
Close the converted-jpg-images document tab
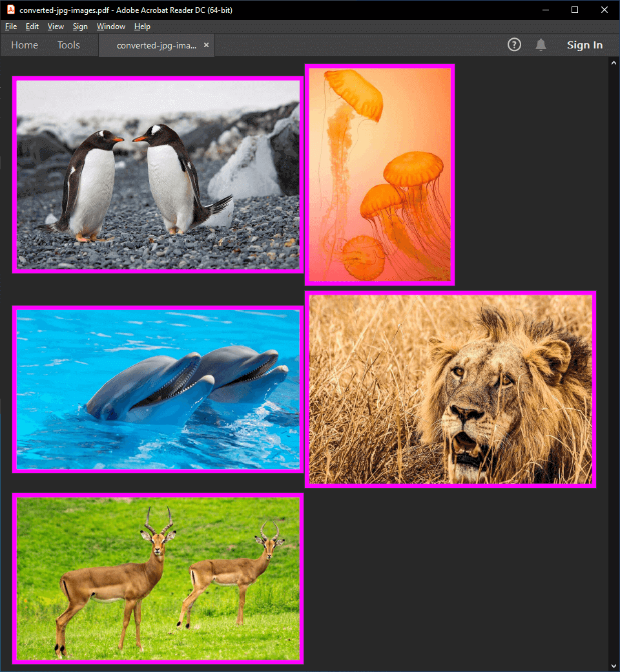point(206,45)
